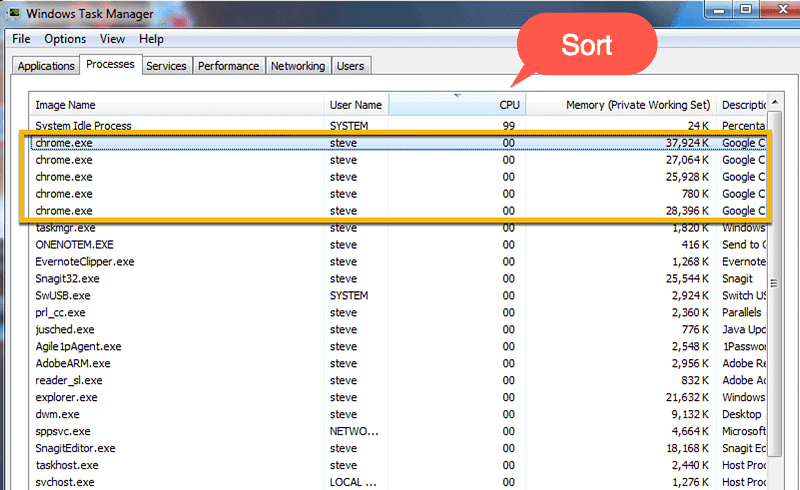Select chrome.exe using 780 K memory

click(x=398, y=193)
